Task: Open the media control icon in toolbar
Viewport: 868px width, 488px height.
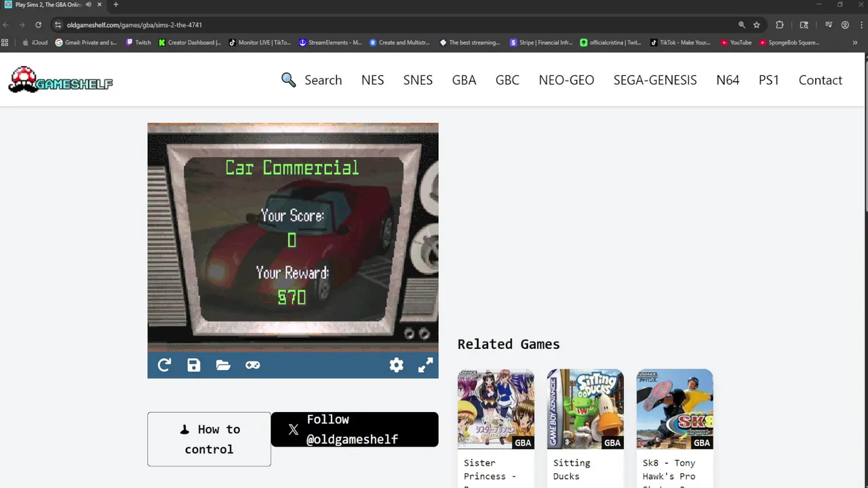Action: 829,25
